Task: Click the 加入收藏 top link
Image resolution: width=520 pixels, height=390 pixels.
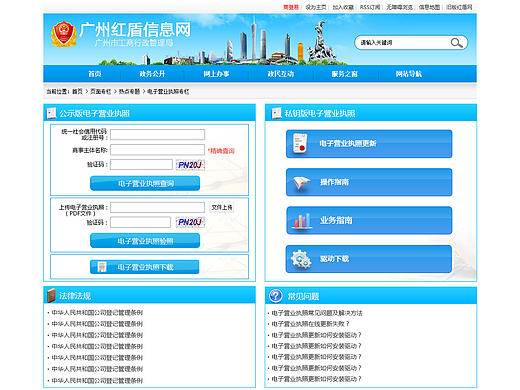Action: pos(343,7)
